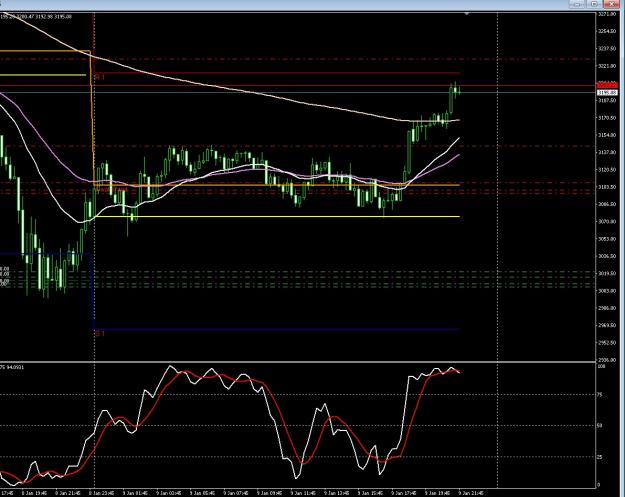Click the 9 Jan 17:45 time label

click(406, 493)
